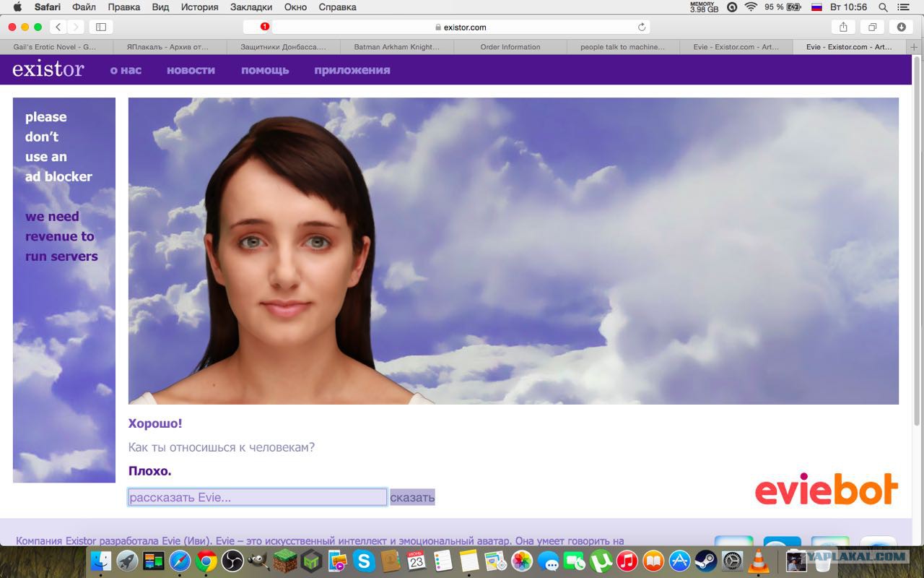Open the Закладки menu
The width and height of the screenshot is (924, 578).
point(251,7)
